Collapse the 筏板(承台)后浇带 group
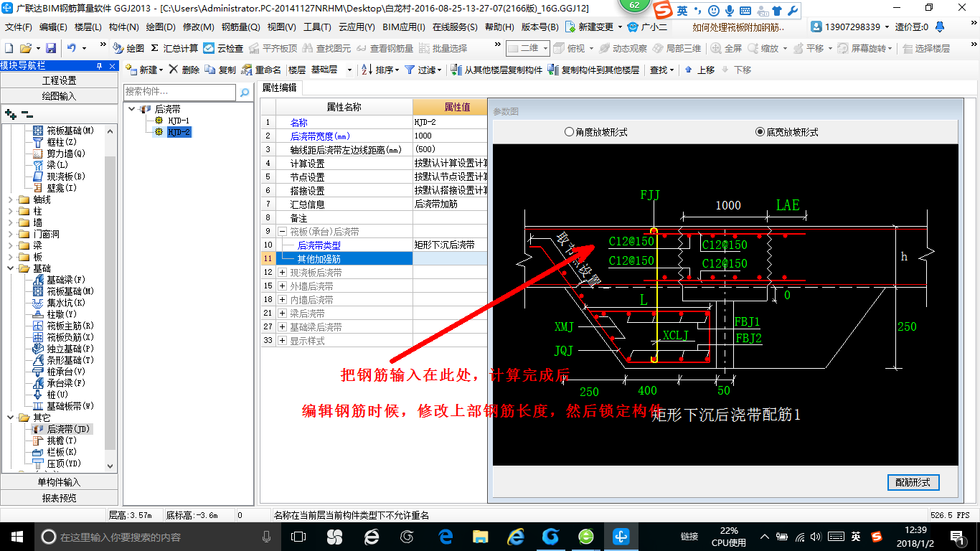Image resolution: width=980 pixels, height=551 pixels. [283, 232]
